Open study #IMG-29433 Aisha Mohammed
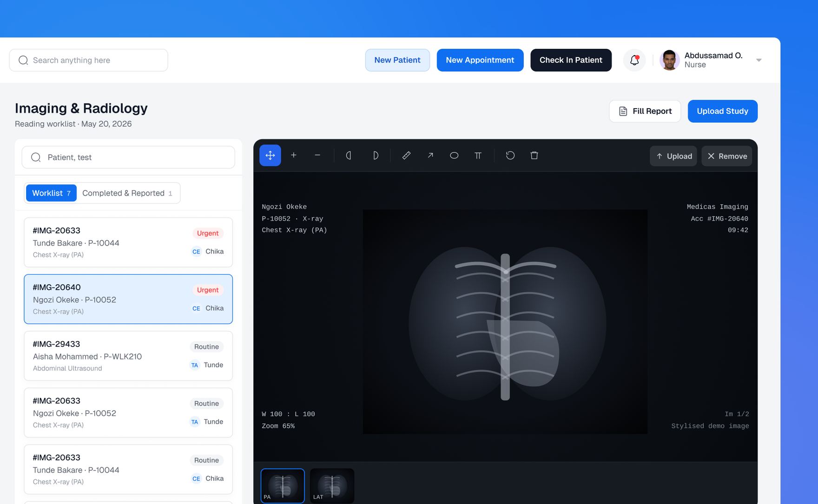818x504 pixels. coord(128,356)
